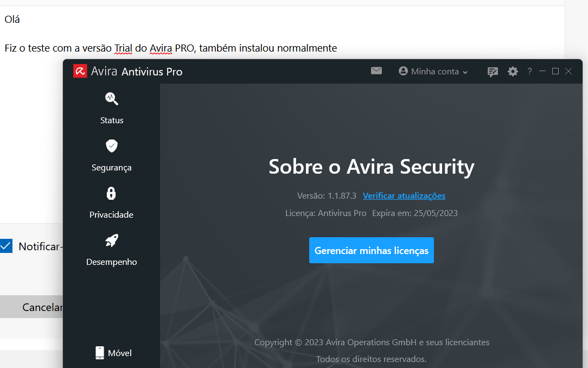The width and height of the screenshot is (588, 368).
Task: Open the Segurança shield section
Action: point(112,146)
